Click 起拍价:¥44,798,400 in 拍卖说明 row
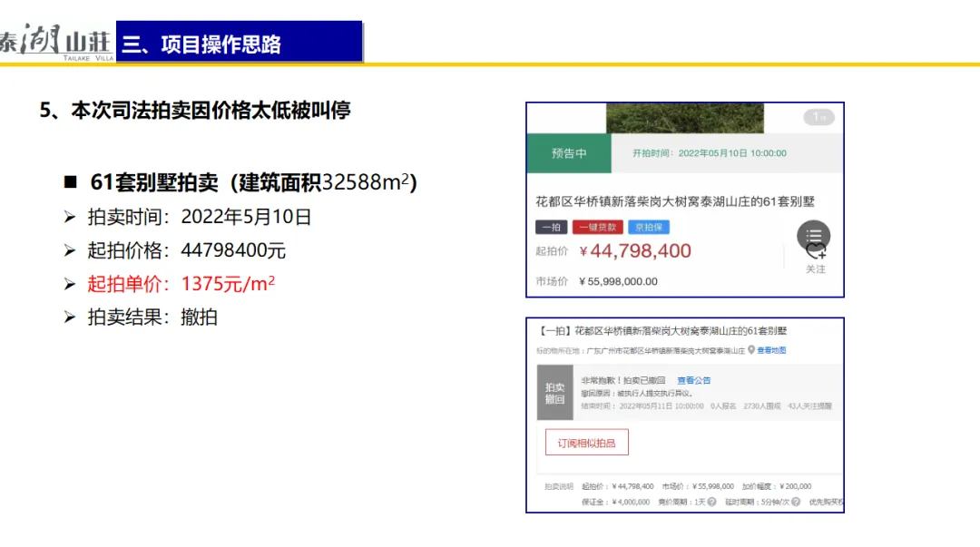This screenshot has width=980, height=547. coord(618,486)
